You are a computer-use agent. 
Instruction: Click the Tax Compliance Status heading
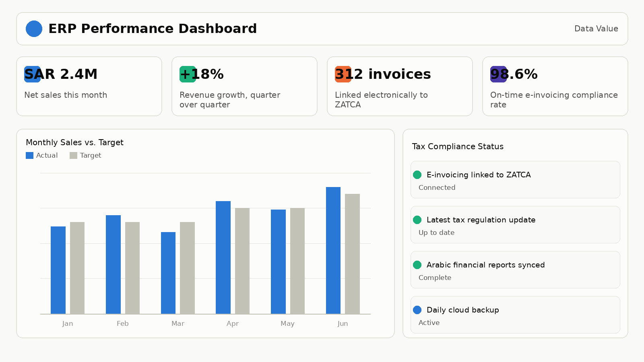[x=458, y=146]
